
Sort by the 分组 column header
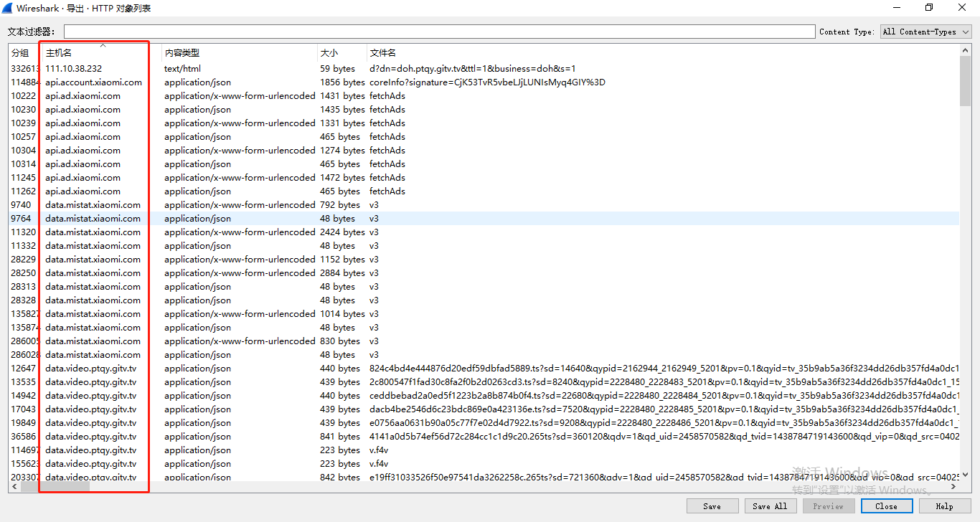[20, 53]
